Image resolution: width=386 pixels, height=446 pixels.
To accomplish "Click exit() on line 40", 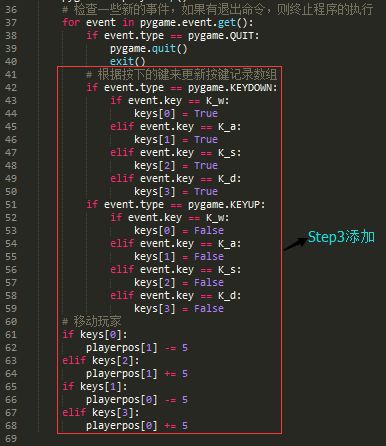I will [x=128, y=62].
